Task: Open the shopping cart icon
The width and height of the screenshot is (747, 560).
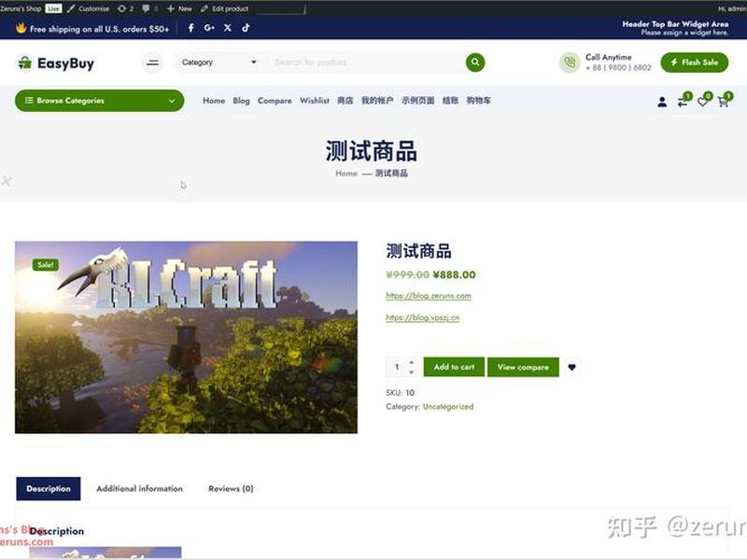Action: click(724, 102)
